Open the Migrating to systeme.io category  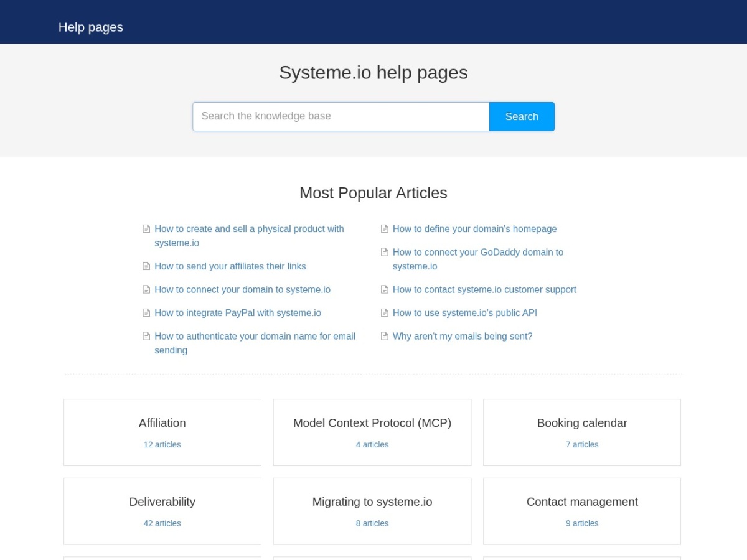pyautogui.click(x=372, y=511)
